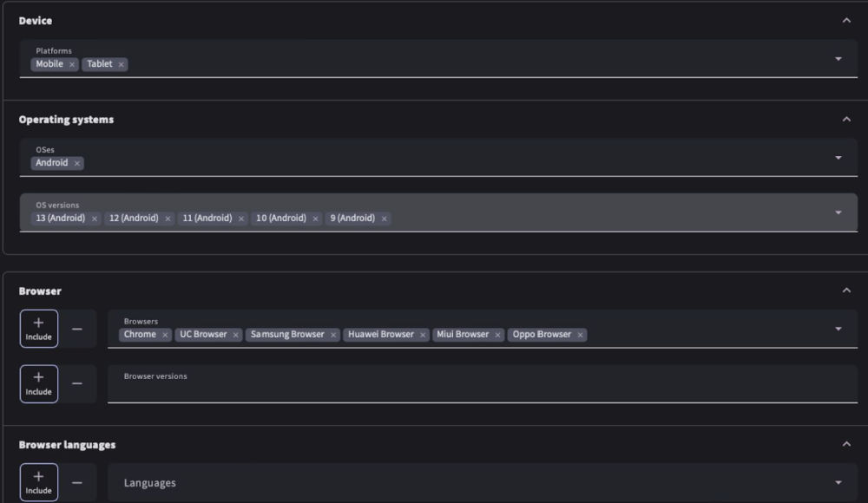
Task: Remove the 10 (Android) version chip
Action: tap(316, 219)
